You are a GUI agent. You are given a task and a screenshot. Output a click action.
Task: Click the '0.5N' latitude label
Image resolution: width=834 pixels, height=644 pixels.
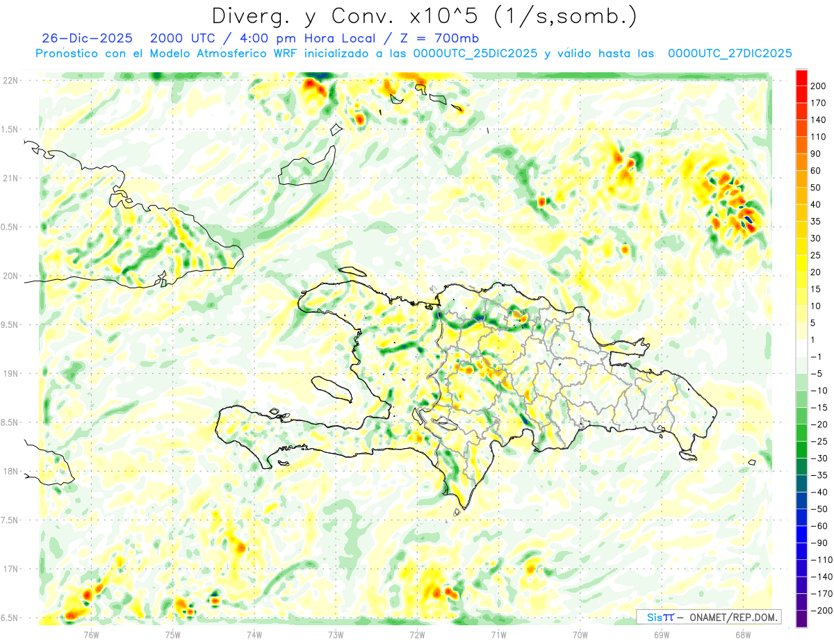click(x=10, y=227)
